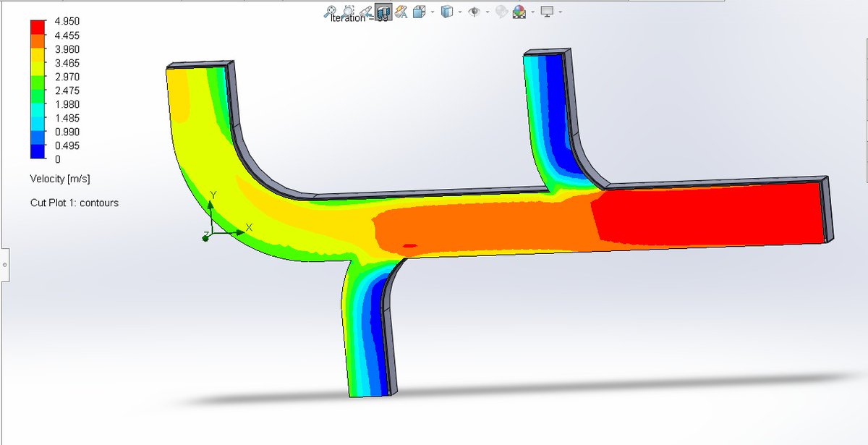Toggle the Section View tool
The width and height of the screenshot is (868, 445).
383,12
